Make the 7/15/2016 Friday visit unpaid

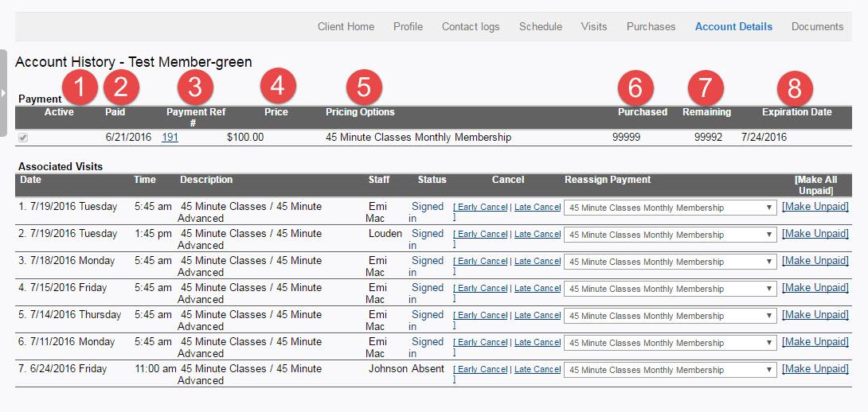815,288
